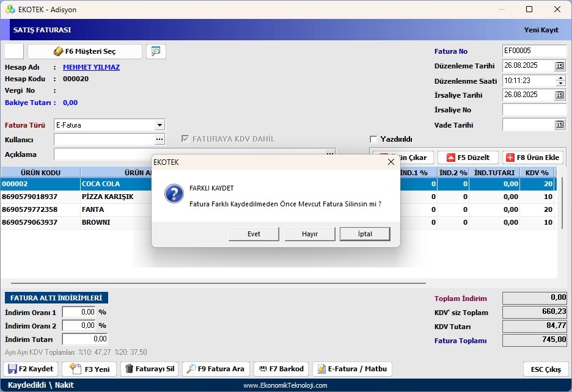Click F8 Ürün Ekle to add product
Viewport: 572px width, 392px height.
tap(533, 158)
